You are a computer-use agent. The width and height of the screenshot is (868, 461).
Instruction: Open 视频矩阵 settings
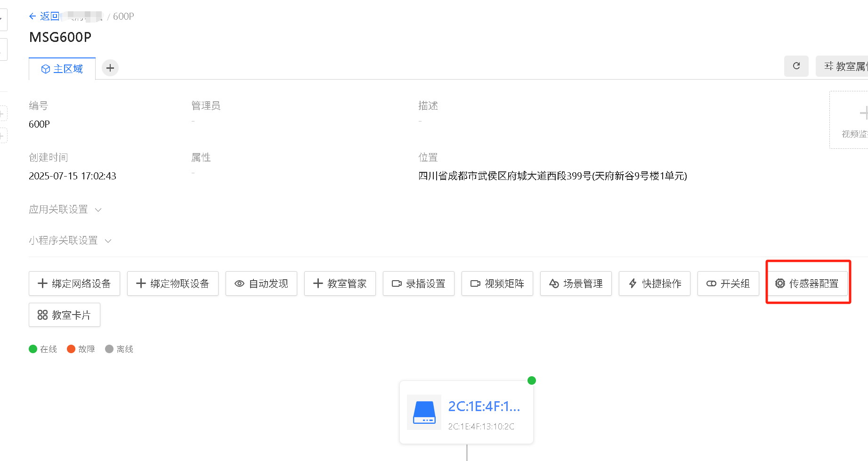pyautogui.click(x=497, y=283)
